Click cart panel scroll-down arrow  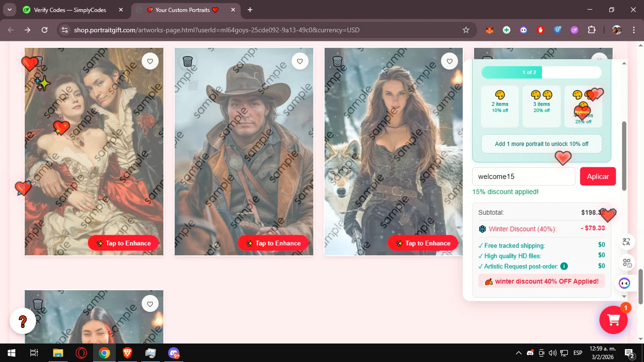pos(624,296)
